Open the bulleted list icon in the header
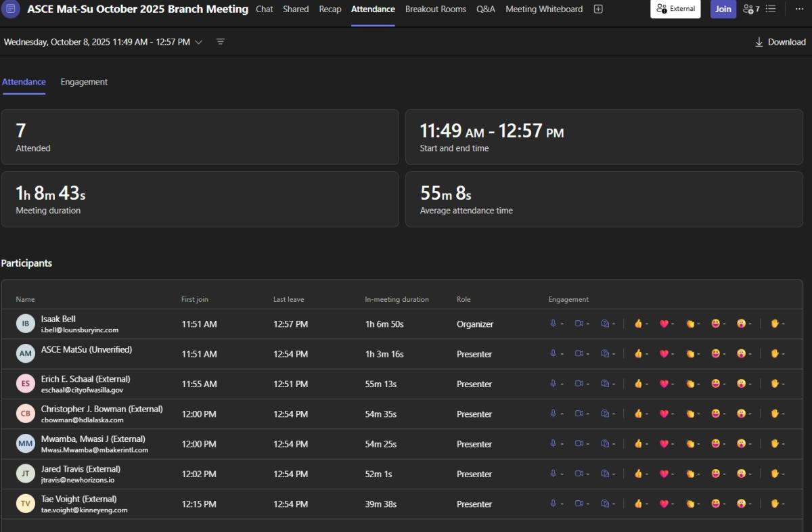Image resolution: width=812 pixels, height=532 pixels. pyautogui.click(x=770, y=9)
